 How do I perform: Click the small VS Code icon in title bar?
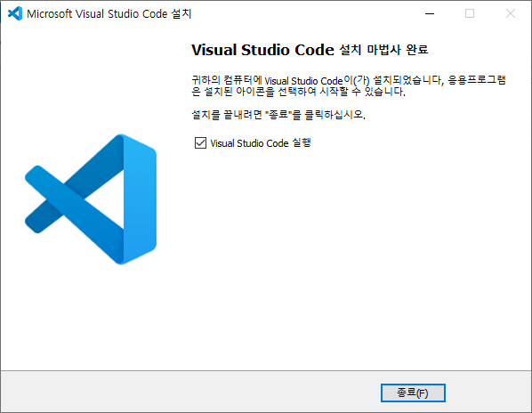click(x=15, y=13)
